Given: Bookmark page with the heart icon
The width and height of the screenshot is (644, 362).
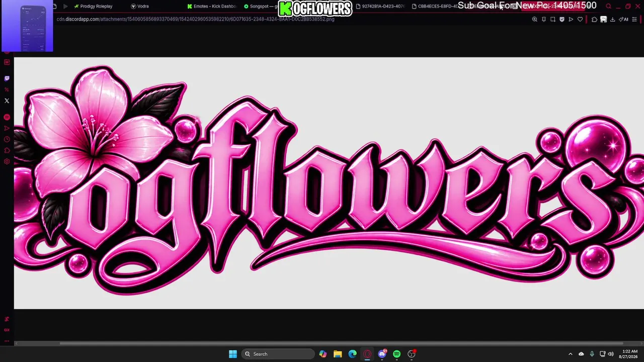Looking at the screenshot, I should (580, 19).
